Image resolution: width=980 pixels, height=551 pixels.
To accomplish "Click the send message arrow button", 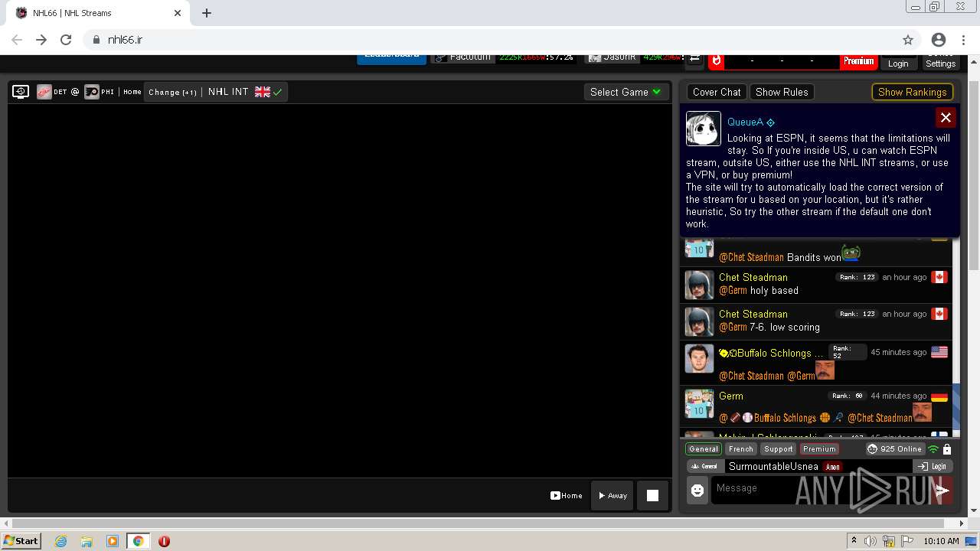I will click(x=942, y=491).
